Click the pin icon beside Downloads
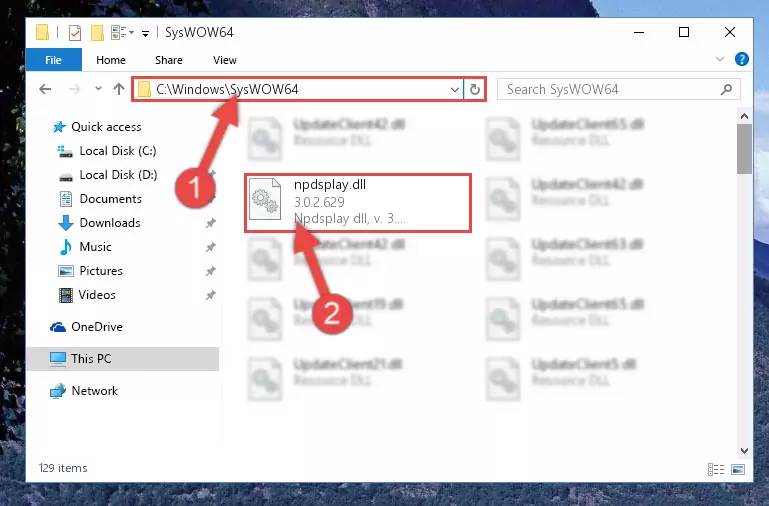Viewport: 769px width, 506px height. 210,223
